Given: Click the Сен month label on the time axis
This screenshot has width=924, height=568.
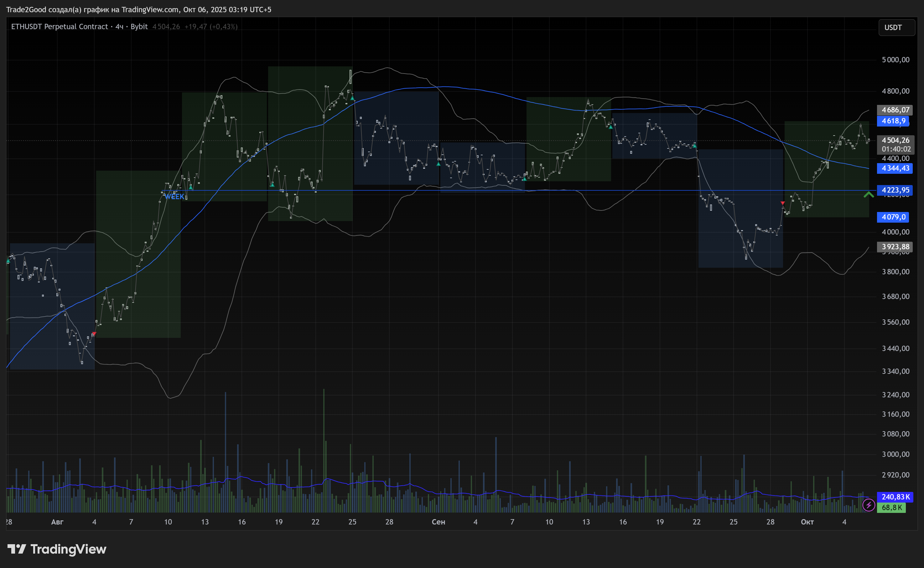Looking at the screenshot, I should [x=438, y=522].
